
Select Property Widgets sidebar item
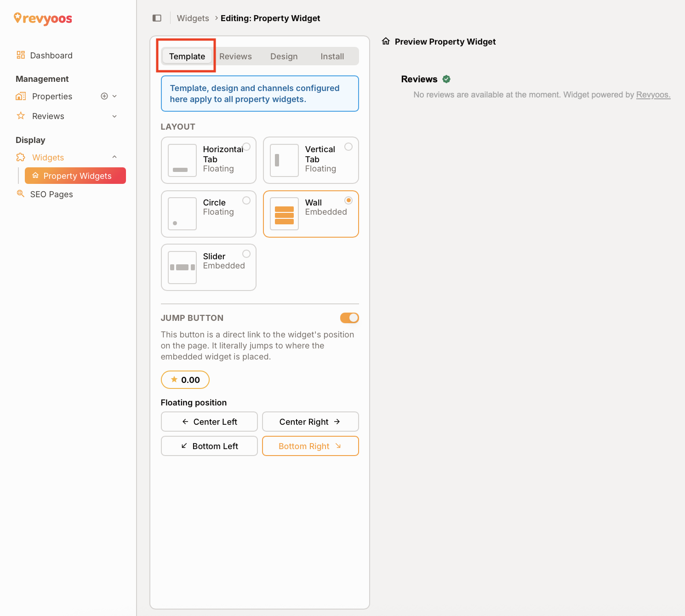point(75,176)
